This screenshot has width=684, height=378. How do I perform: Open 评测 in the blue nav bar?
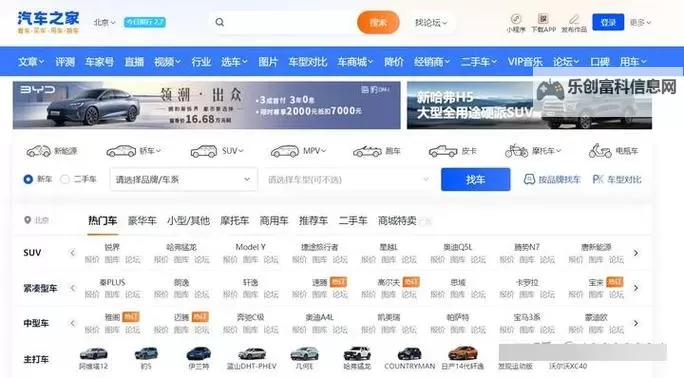pyautogui.click(x=65, y=62)
